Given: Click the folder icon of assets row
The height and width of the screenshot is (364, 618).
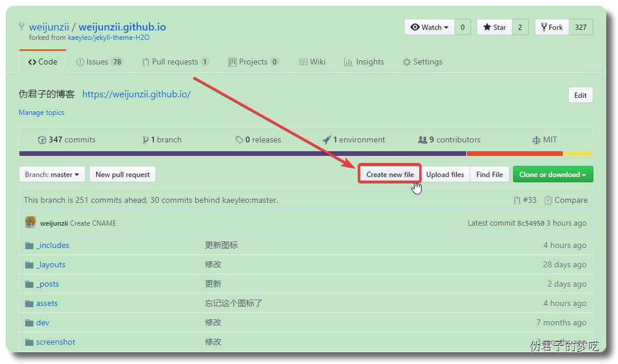Looking at the screenshot, I should tap(29, 304).
